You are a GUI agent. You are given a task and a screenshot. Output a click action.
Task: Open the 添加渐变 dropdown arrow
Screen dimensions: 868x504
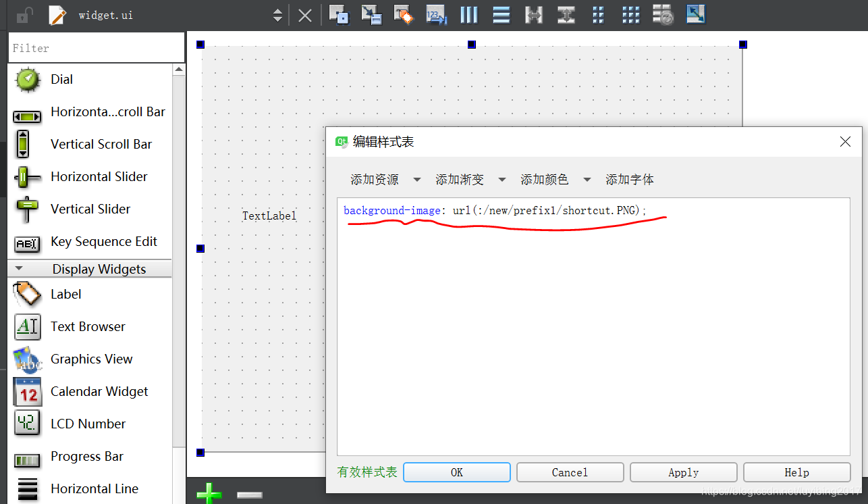(502, 180)
